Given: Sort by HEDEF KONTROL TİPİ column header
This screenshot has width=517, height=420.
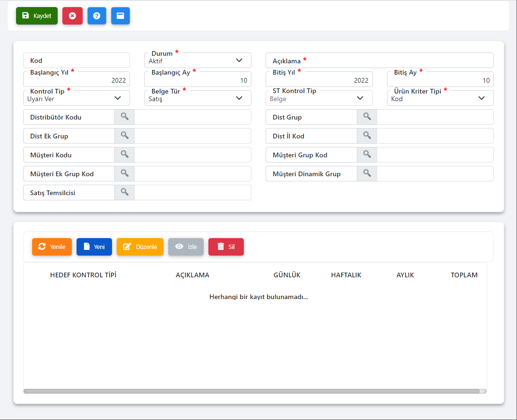Looking at the screenshot, I should pos(83,275).
